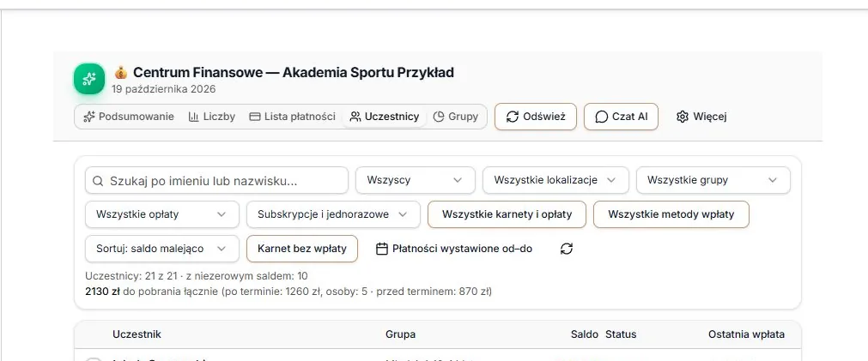This screenshot has height=361, width=868.
Task: Open the Więcej settings menu
Action: [701, 117]
